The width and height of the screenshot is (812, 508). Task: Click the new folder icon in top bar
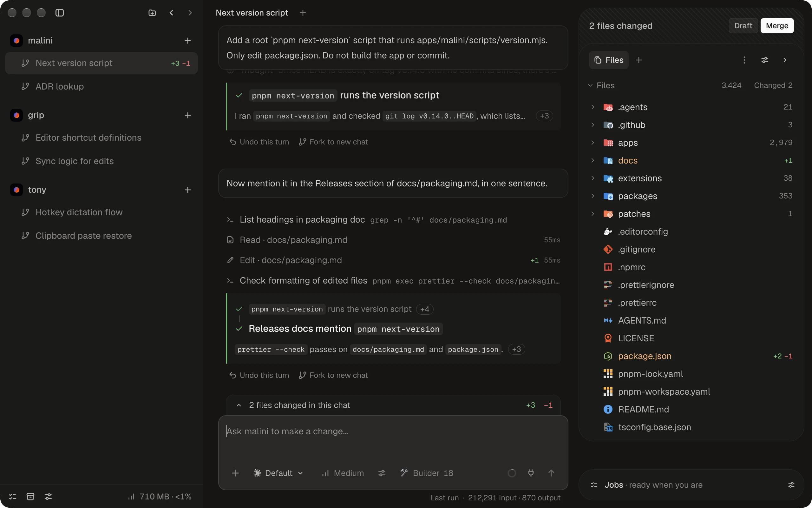point(152,13)
